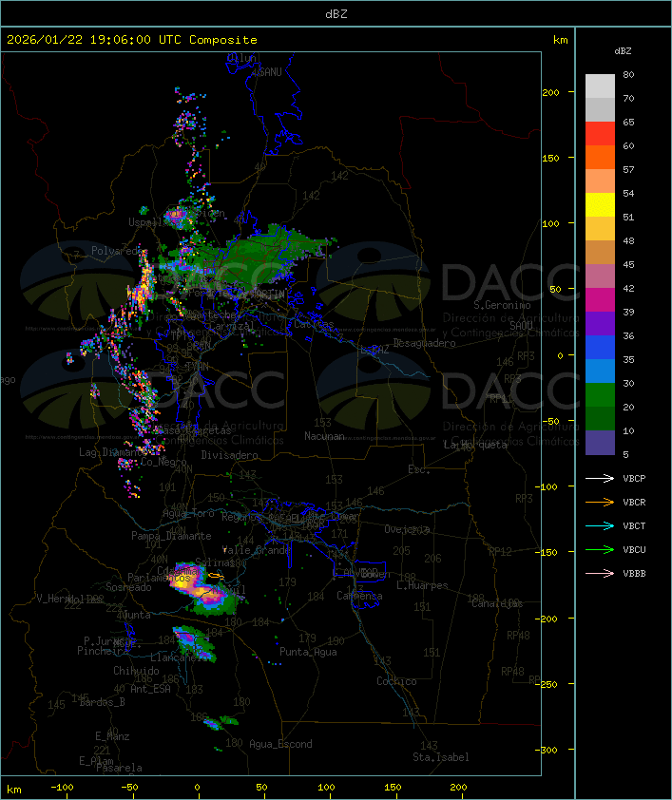The image size is (672, 800).
Task: Click the Valle_Grande place label
Action: point(257,550)
